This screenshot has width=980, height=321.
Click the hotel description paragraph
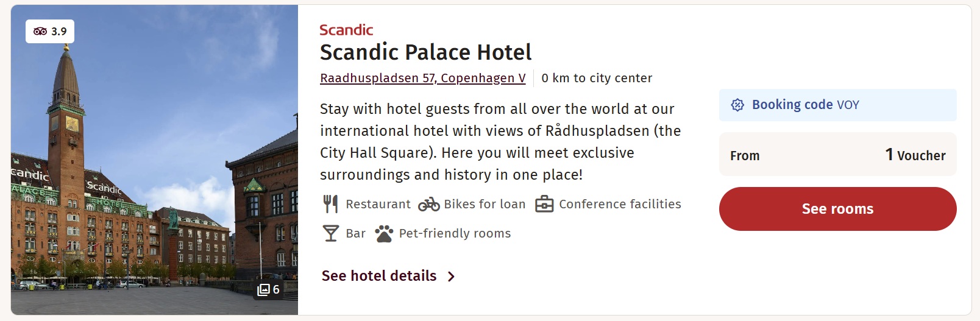click(x=500, y=142)
